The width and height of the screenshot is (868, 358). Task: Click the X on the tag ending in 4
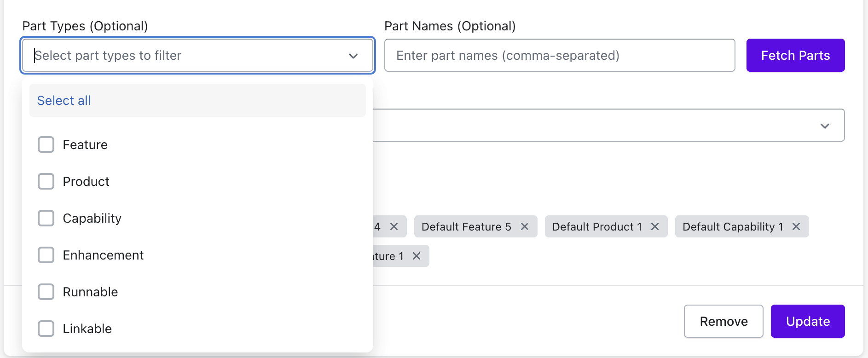coord(394,226)
